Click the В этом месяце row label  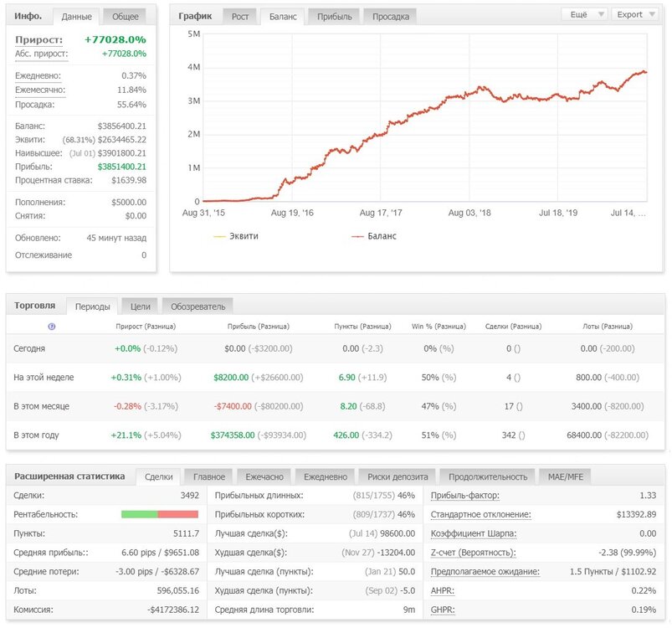[x=41, y=406]
